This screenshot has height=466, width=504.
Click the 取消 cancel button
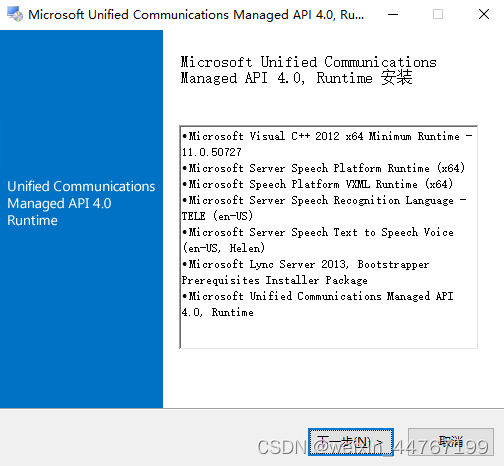(x=451, y=442)
